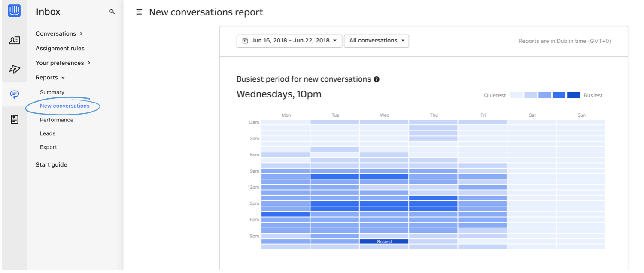Expand the Conversations submenu
Viewport: 644px width, 273px height.
pos(59,33)
